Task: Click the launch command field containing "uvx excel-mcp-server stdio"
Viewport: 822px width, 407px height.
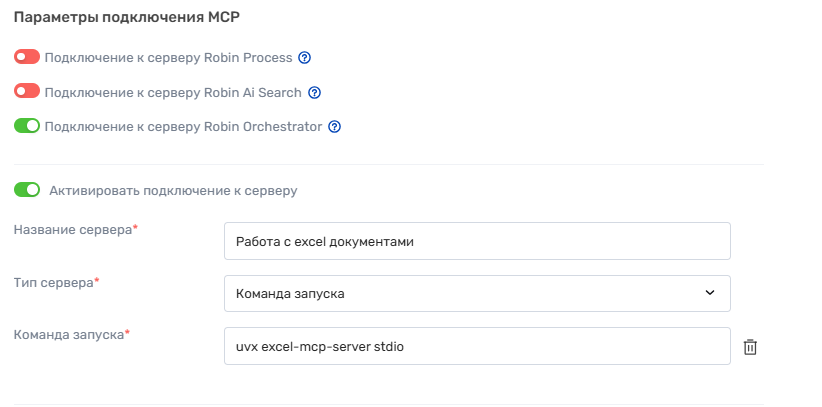Action: [x=477, y=347]
